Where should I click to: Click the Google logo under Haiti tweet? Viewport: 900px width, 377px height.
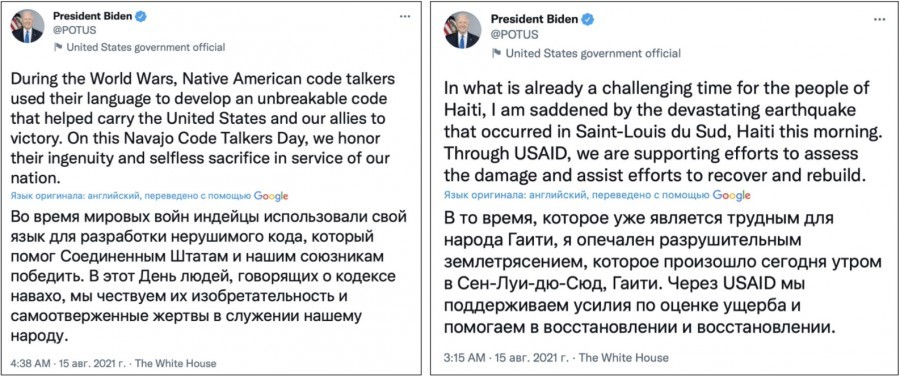click(x=731, y=195)
